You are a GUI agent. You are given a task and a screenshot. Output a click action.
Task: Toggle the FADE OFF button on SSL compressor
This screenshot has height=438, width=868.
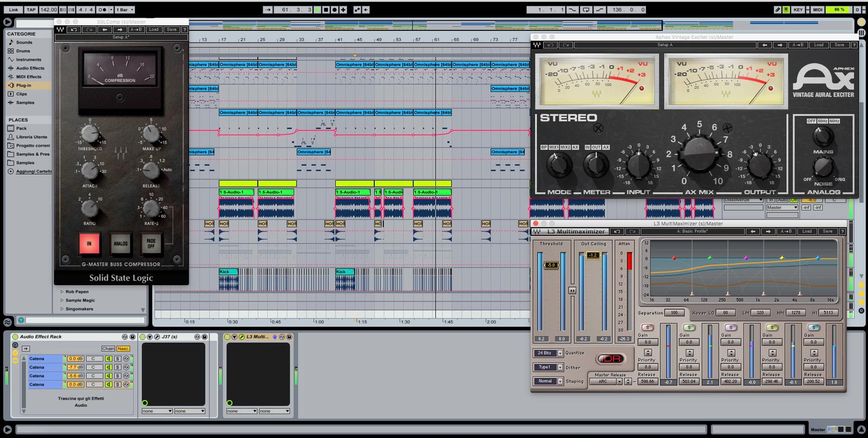pyautogui.click(x=151, y=244)
